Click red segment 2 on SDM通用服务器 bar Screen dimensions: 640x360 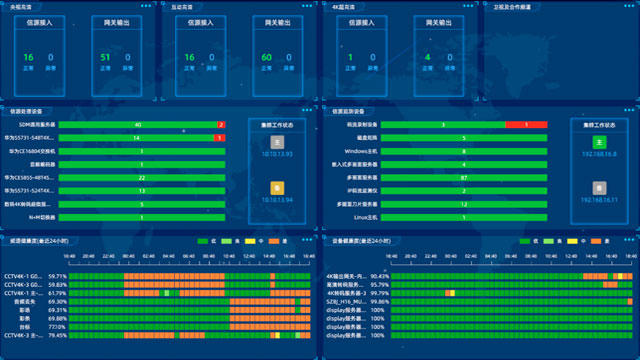pos(221,125)
